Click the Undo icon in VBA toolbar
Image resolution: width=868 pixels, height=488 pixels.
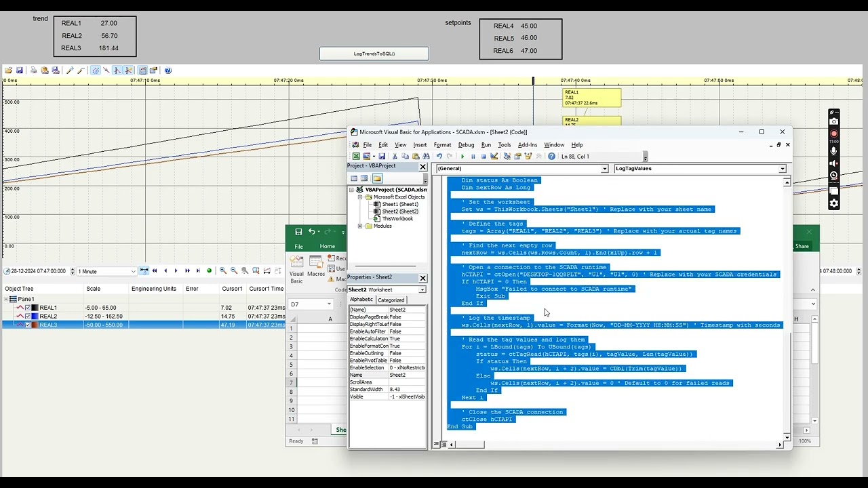point(439,157)
